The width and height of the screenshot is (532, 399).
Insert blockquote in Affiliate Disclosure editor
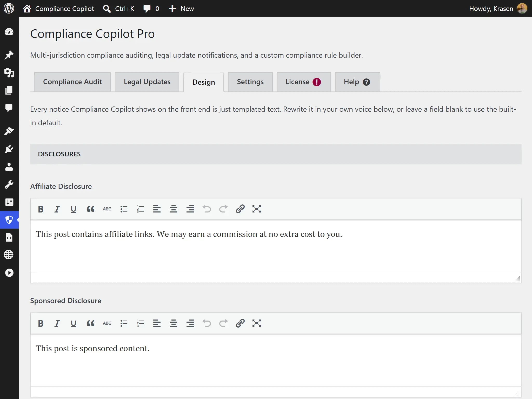(x=90, y=209)
